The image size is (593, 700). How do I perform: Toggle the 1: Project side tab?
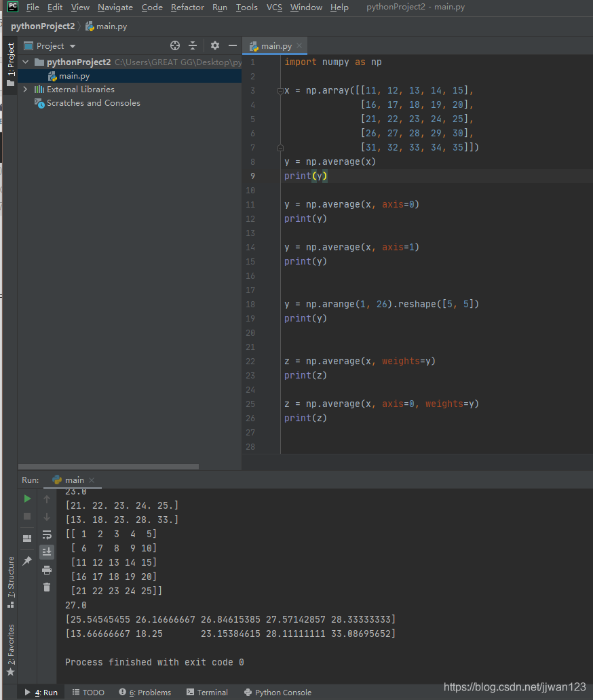[x=11, y=64]
